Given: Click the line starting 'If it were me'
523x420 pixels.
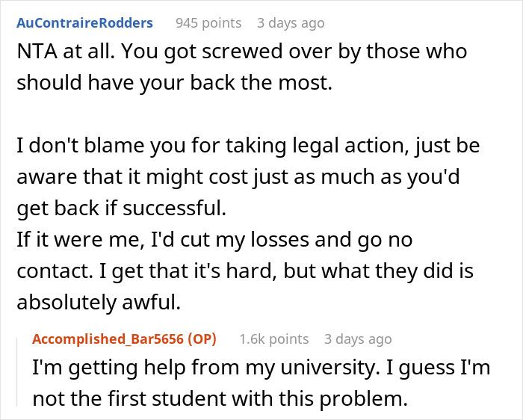Looking at the screenshot, I should tap(214, 240).
